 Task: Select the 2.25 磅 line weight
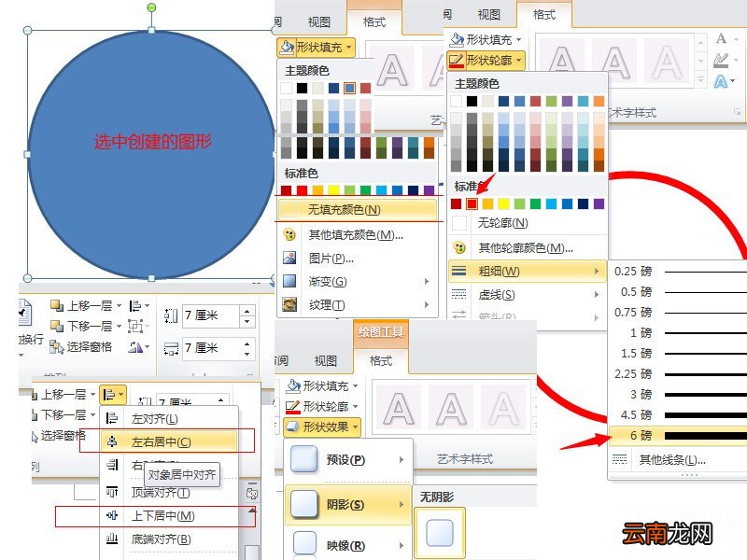click(679, 374)
